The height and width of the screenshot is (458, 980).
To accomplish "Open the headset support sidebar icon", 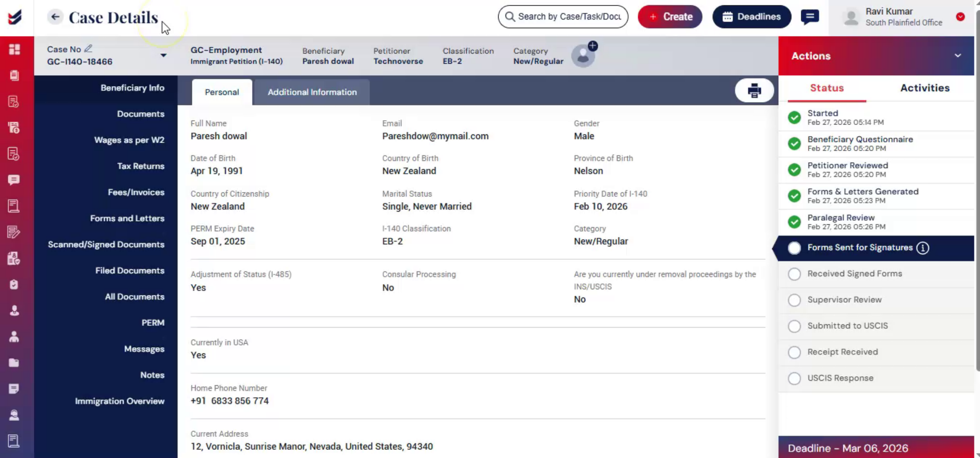I will (14, 415).
